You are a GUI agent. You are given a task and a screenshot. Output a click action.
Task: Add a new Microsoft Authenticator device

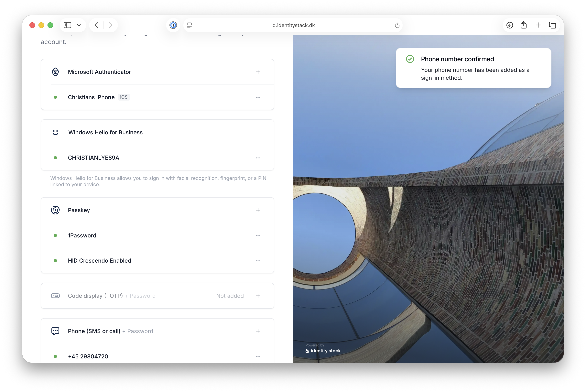click(258, 72)
